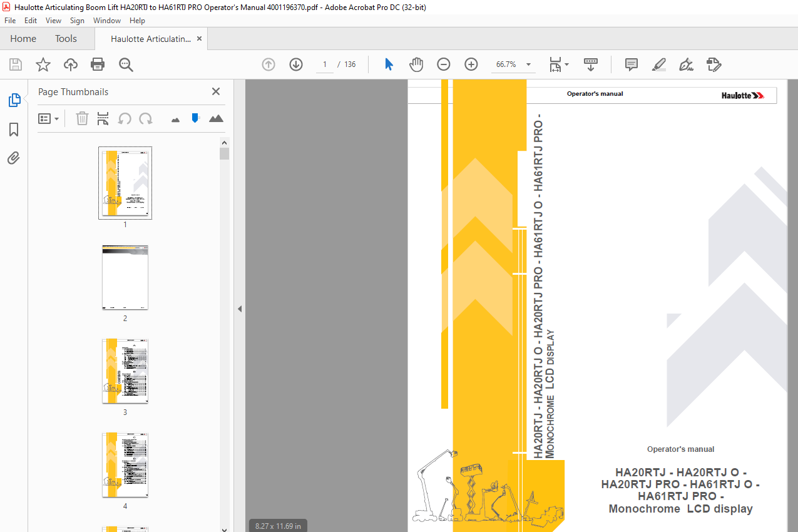Rotate page counterclockwise

125,118
